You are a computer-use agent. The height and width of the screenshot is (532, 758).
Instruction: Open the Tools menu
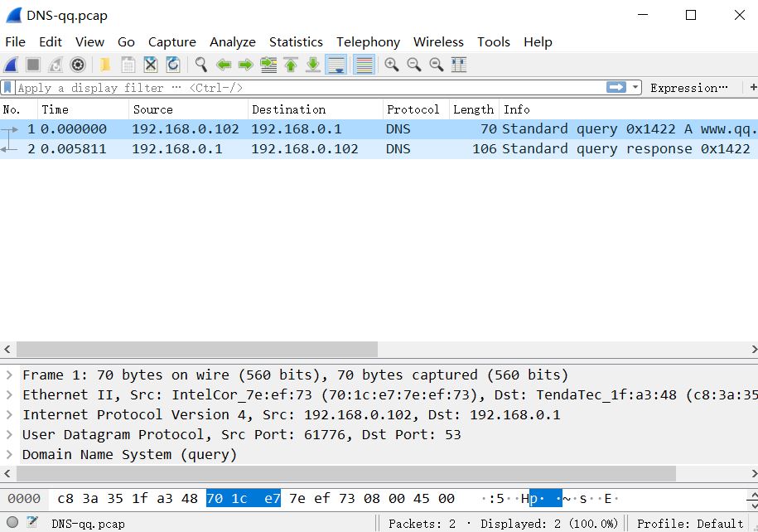[x=494, y=42]
